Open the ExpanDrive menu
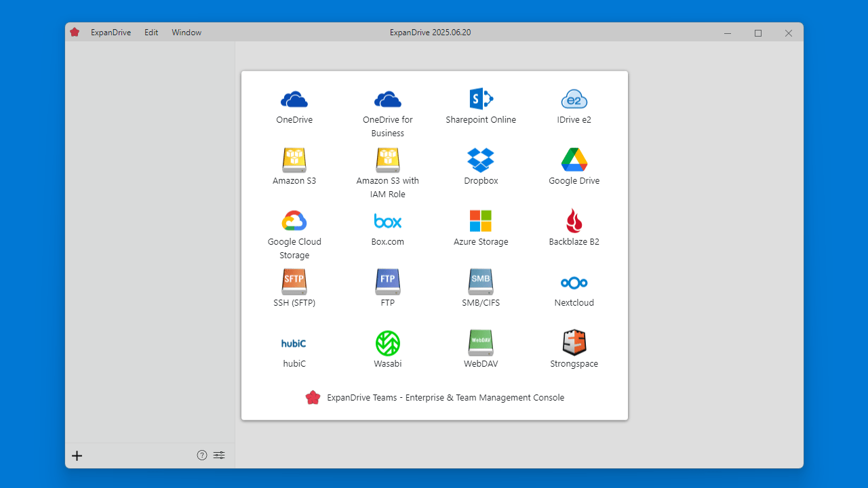The height and width of the screenshot is (488, 868). click(x=111, y=33)
